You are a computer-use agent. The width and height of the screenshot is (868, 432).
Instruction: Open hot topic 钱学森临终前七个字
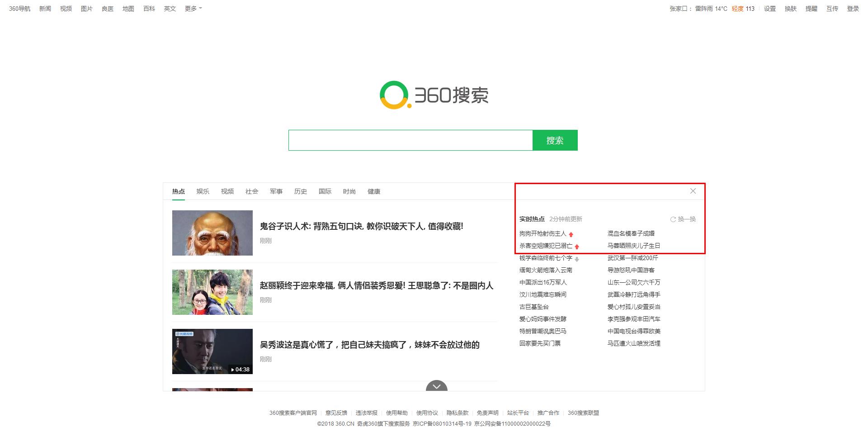coord(546,258)
